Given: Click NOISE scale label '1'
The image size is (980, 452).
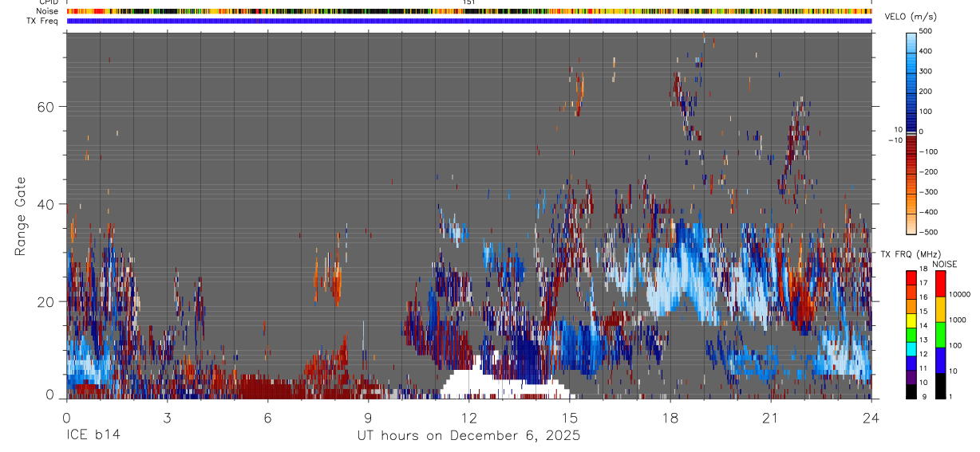Looking at the screenshot, I should [951, 396].
